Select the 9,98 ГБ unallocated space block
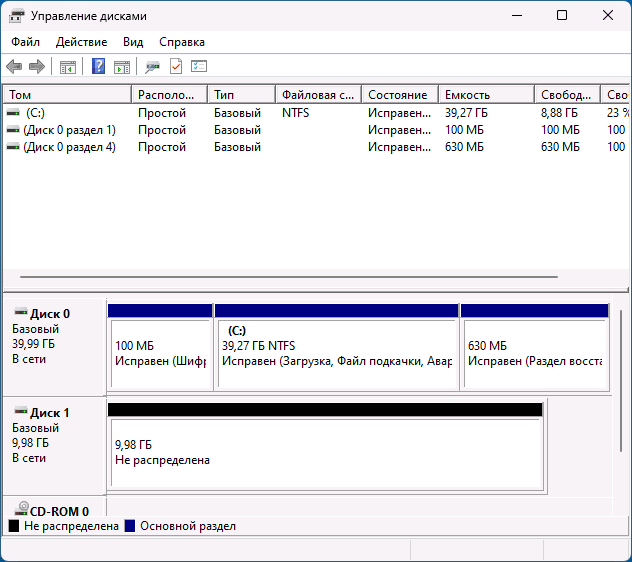 [325, 448]
